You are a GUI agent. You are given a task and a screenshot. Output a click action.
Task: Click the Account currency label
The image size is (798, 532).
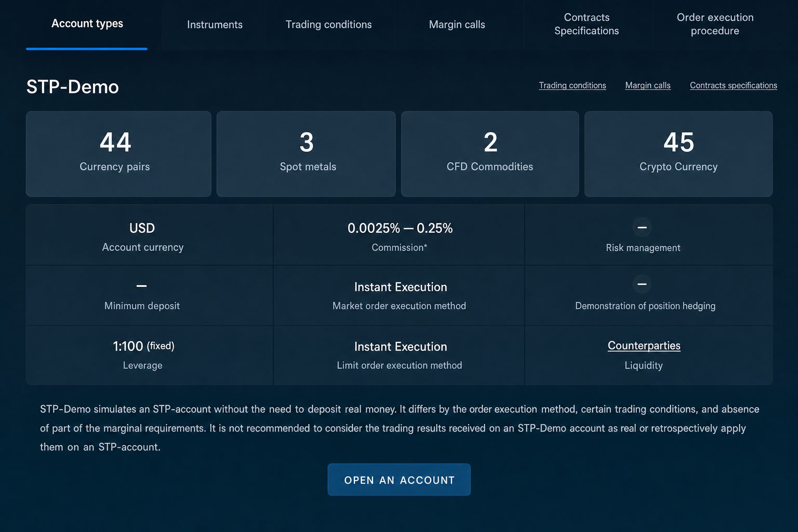click(x=143, y=247)
